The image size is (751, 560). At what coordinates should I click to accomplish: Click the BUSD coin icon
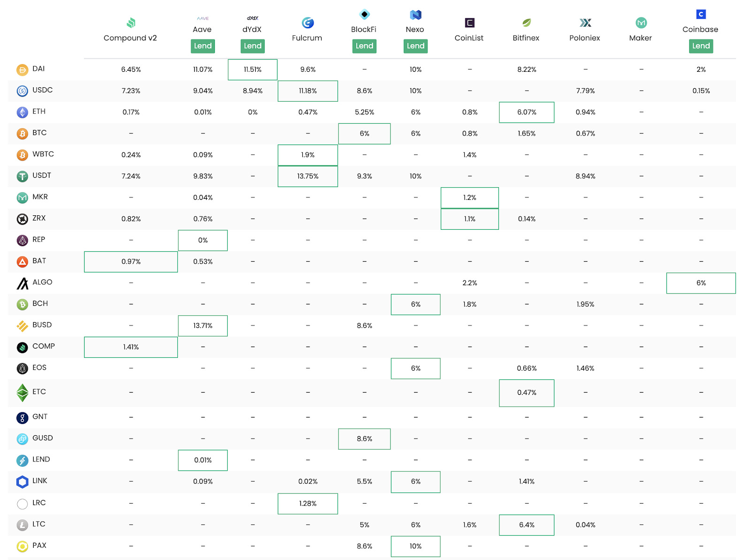pos(23,326)
